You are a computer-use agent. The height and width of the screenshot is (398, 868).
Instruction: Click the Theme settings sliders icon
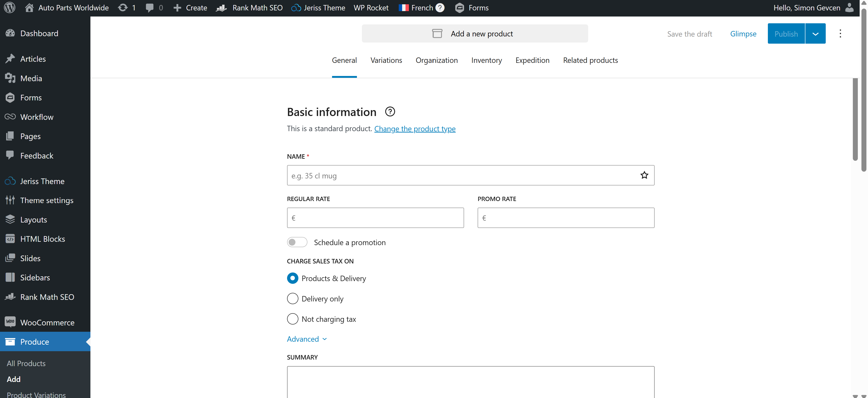(x=10, y=200)
